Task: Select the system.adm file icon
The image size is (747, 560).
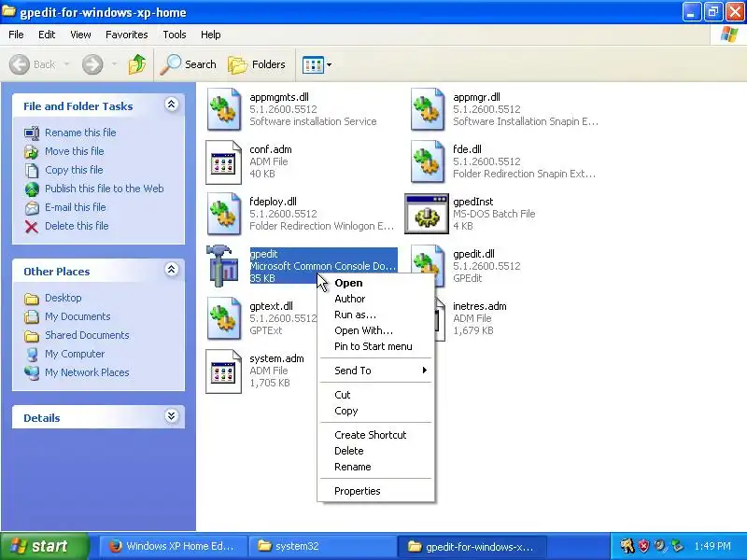Action: [x=223, y=371]
